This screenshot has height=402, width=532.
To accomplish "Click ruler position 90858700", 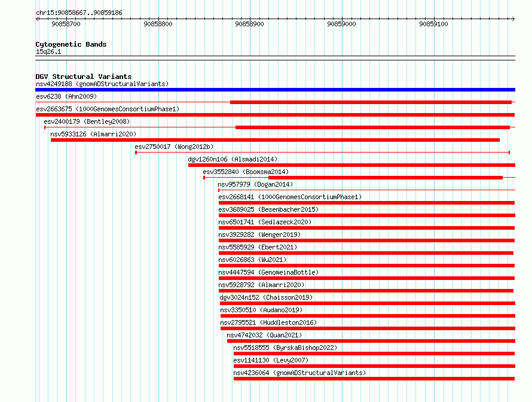I will click(x=66, y=24).
